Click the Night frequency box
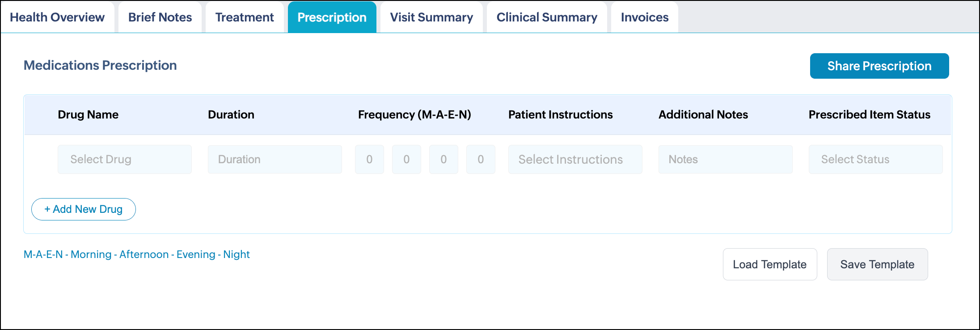 point(481,160)
